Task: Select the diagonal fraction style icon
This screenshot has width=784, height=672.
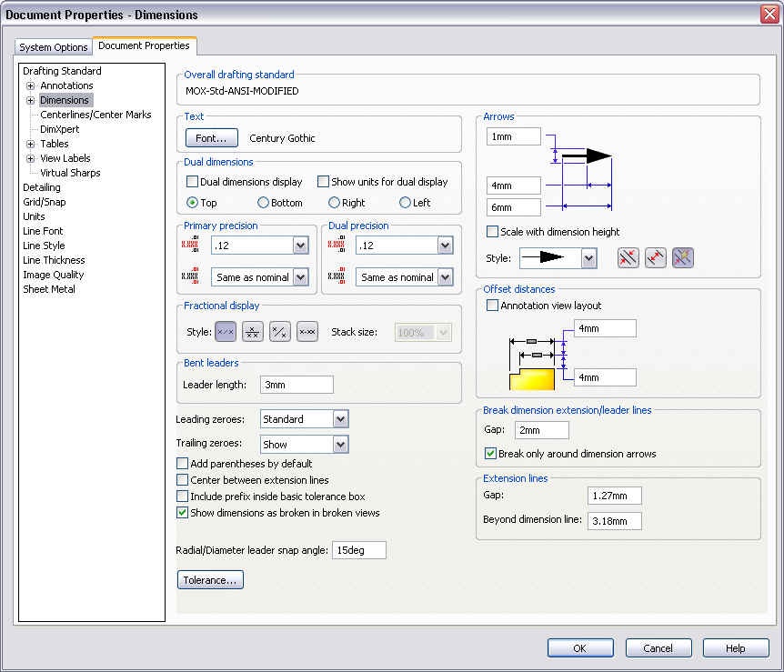Action: [279, 332]
